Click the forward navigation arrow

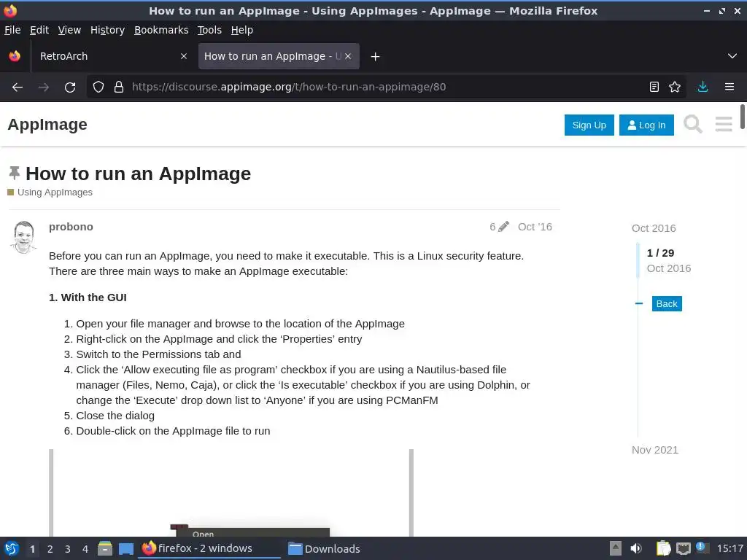(43, 87)
